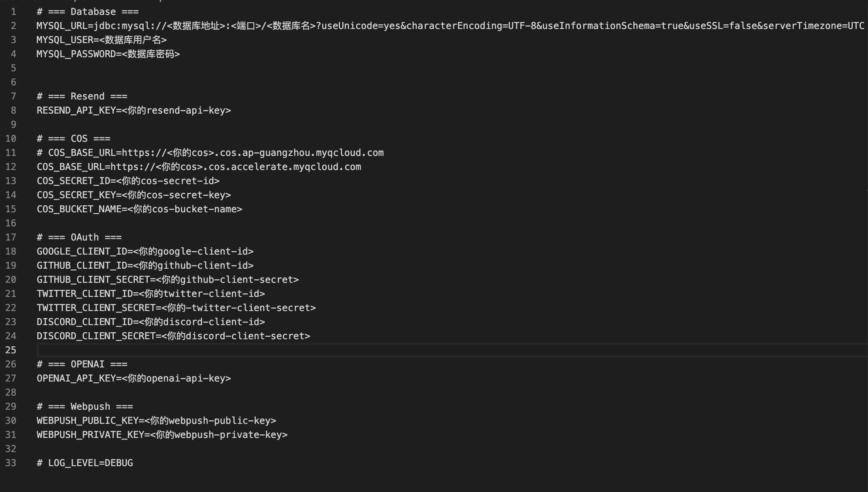Click line number 1 in the gutter
This screenshot has width=868, height=492.
[13, 12]
